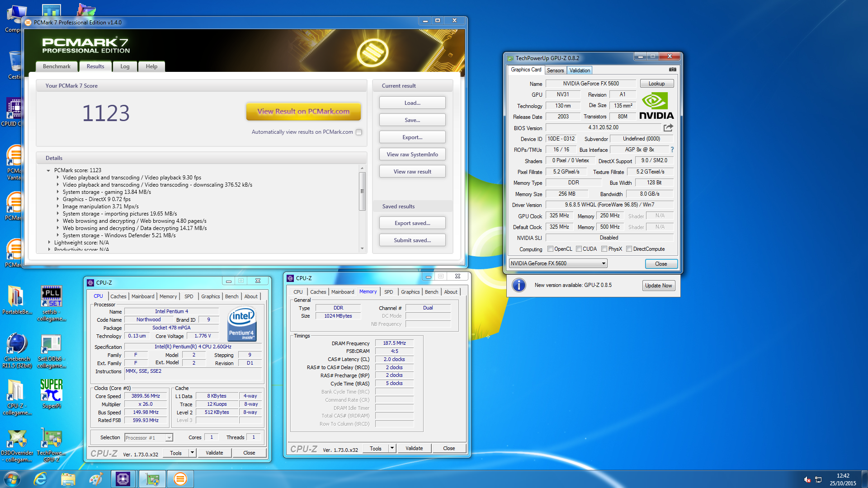Open the Mainboard tab in left CPU-Z window

pos(143,296)
